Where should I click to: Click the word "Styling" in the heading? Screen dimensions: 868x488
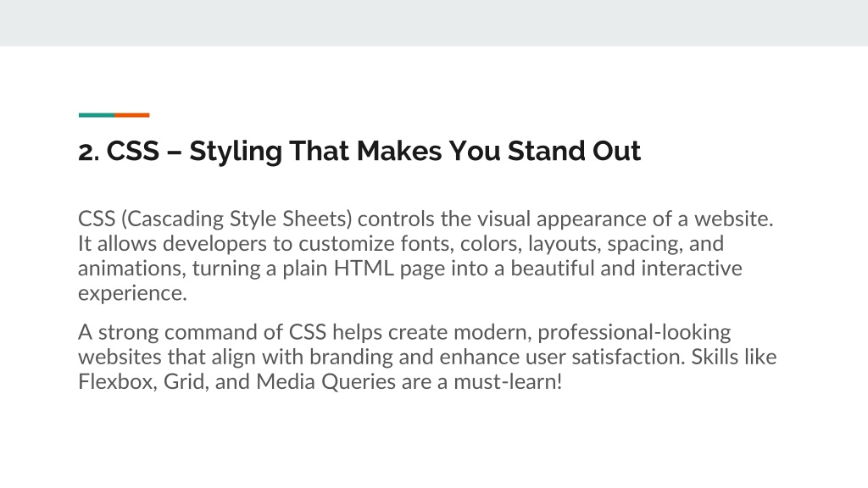[x=236, y=152]
